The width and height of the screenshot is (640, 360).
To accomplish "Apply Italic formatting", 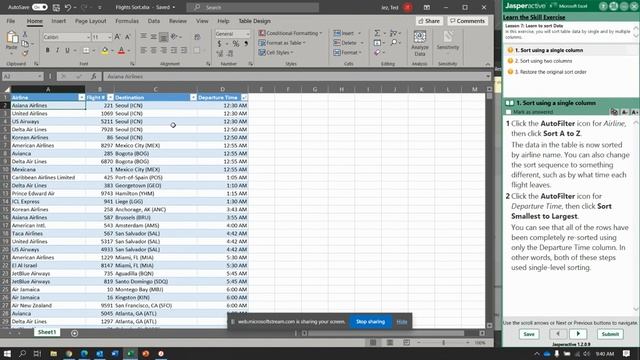I will point(57,50).
